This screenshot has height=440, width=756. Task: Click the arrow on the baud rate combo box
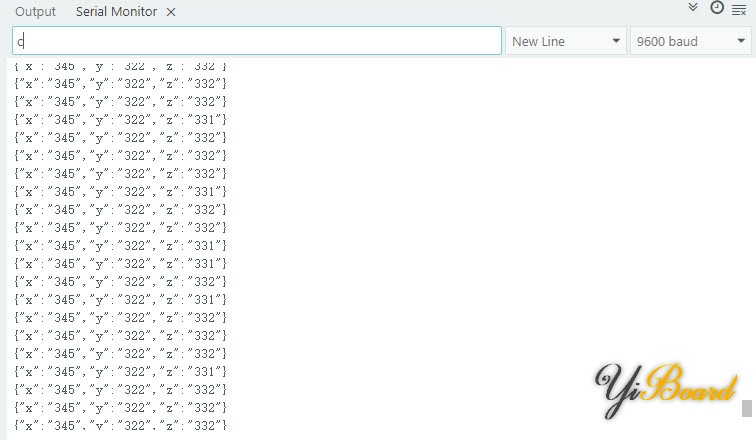[741, 41]
